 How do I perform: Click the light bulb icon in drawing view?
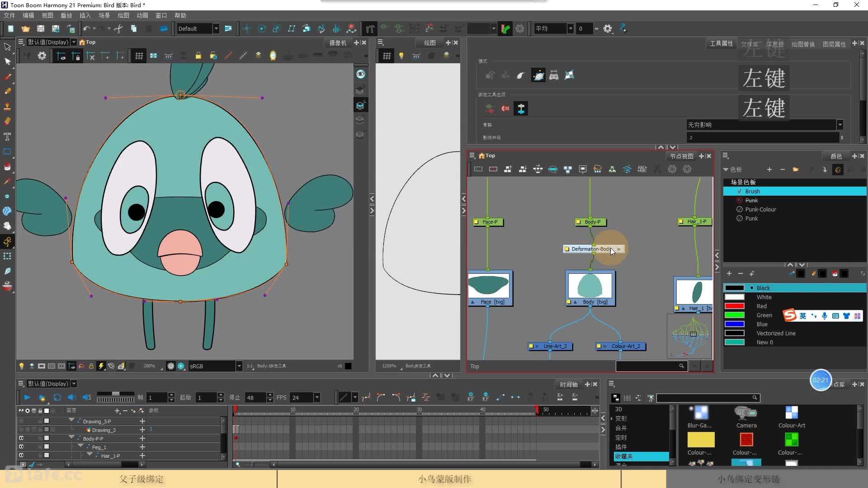point(401,56)
